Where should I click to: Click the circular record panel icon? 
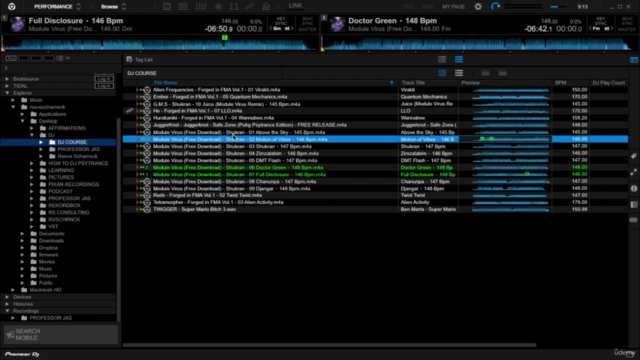(x=218, y=7)
